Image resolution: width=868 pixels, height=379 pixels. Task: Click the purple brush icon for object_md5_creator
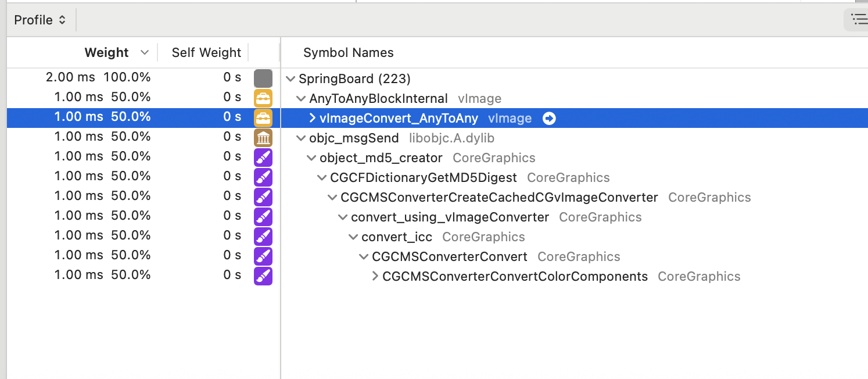tap(263, 158)
